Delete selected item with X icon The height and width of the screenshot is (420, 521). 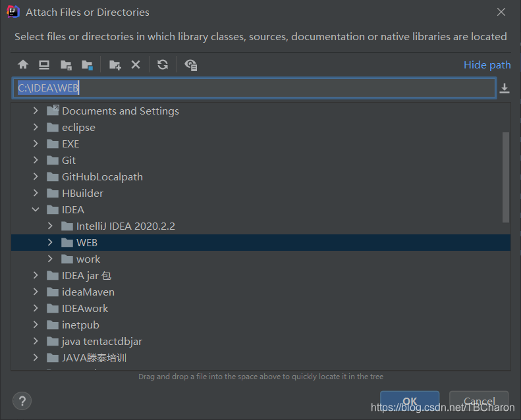click(x=136, y=65)
